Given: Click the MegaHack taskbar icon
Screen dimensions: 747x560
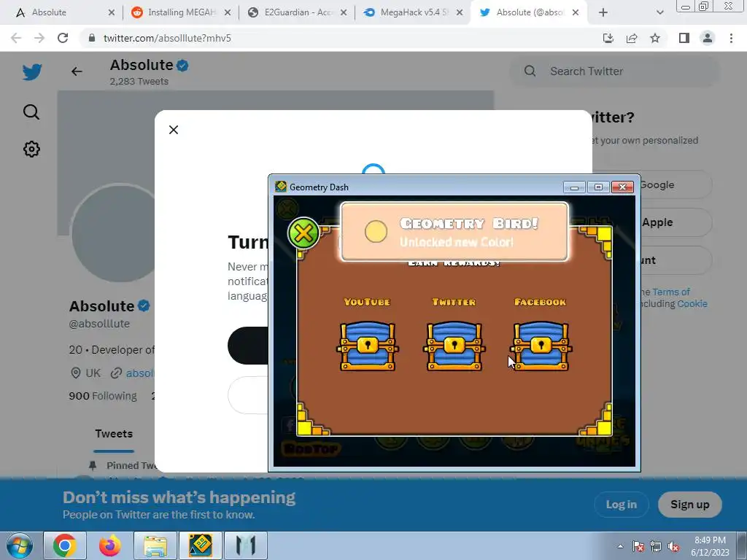Looking at the screenshot, I should point(246,545).
